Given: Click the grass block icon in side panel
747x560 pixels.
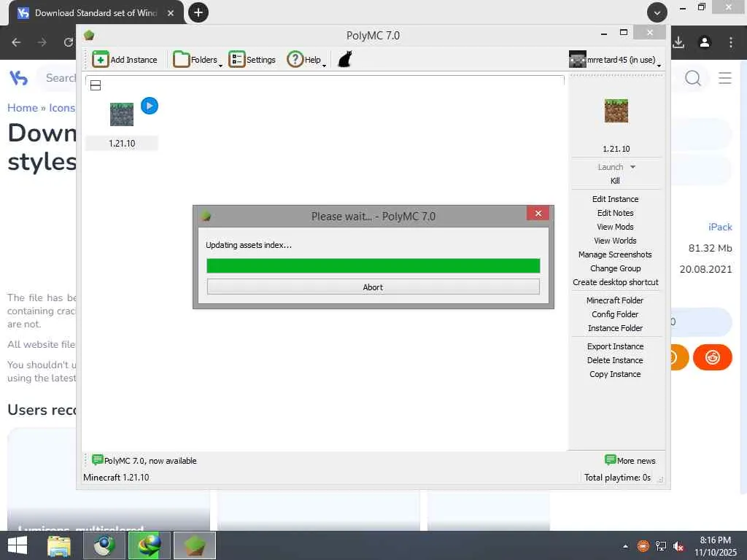Looking at the screenshot, I should [616, 111].
